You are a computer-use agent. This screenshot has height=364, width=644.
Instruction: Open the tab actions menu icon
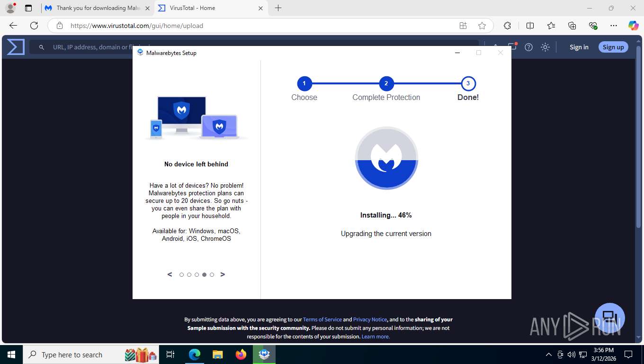point(28,8)
